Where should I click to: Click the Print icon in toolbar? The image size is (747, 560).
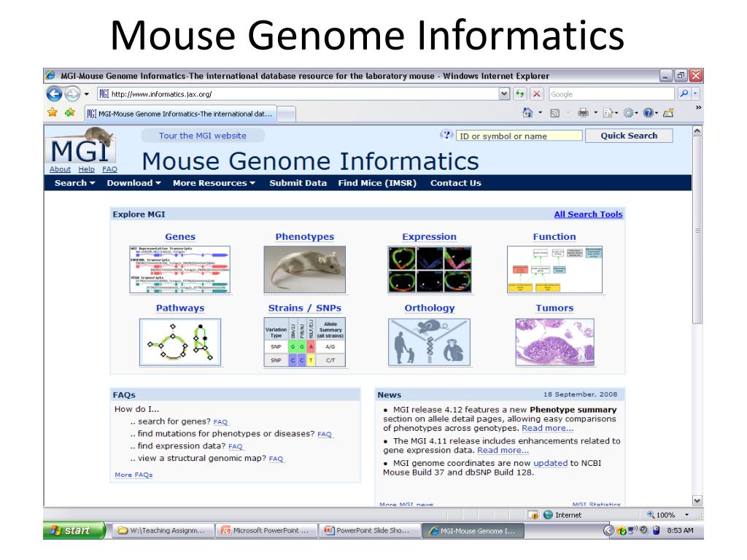[x=583, y=113]
